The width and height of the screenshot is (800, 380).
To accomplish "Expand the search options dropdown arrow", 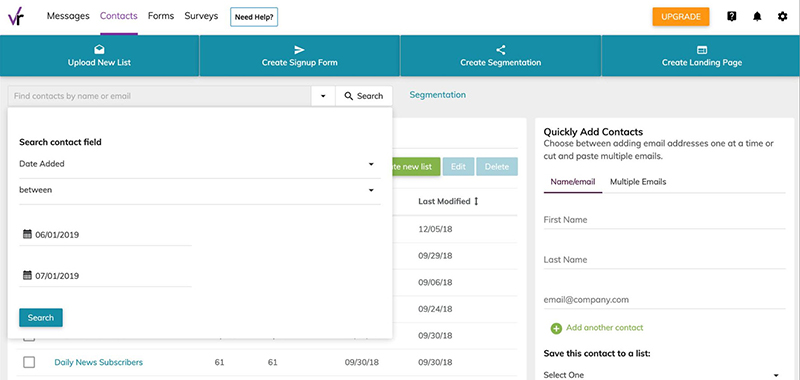I will pos(323,96).
